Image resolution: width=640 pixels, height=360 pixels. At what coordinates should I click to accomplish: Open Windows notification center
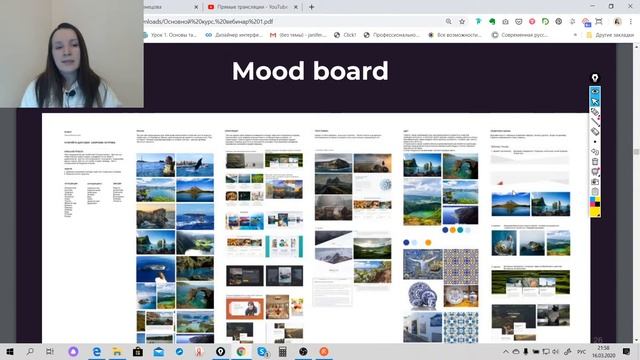click(627, 351)
